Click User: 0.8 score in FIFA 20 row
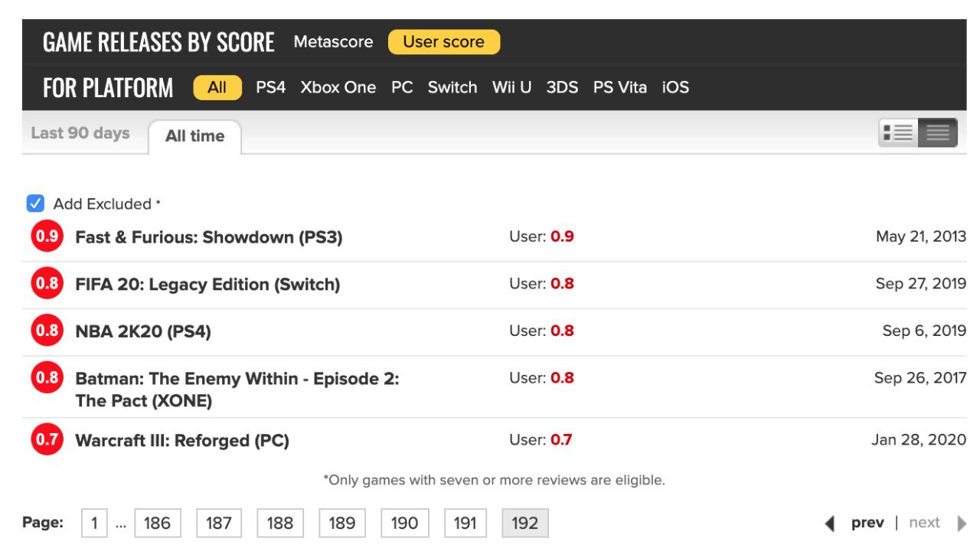The height and width of the screenshot is (551, 980). coord(541,284)
